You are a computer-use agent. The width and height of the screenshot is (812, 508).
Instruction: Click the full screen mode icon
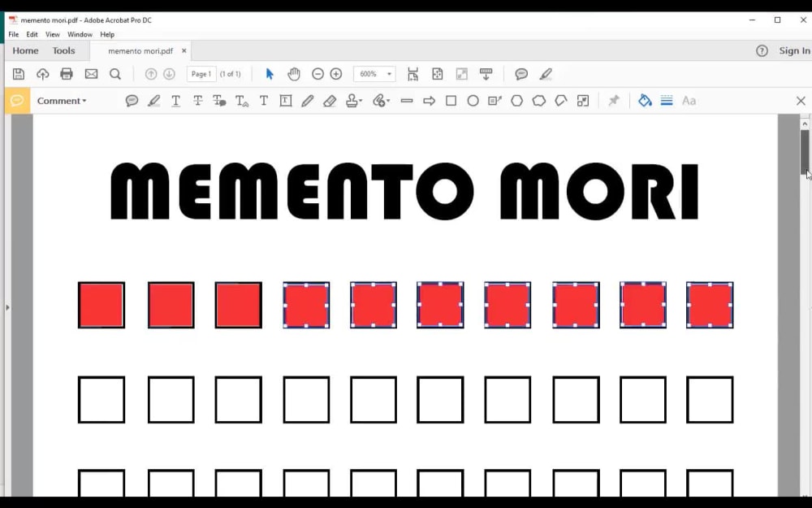point(461,74)
